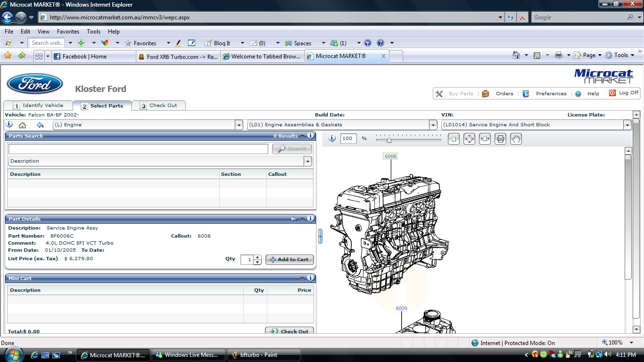644x362 pixels.
Task: Adjust the diagram zoom slider handle
Action: tap(389, 140)
